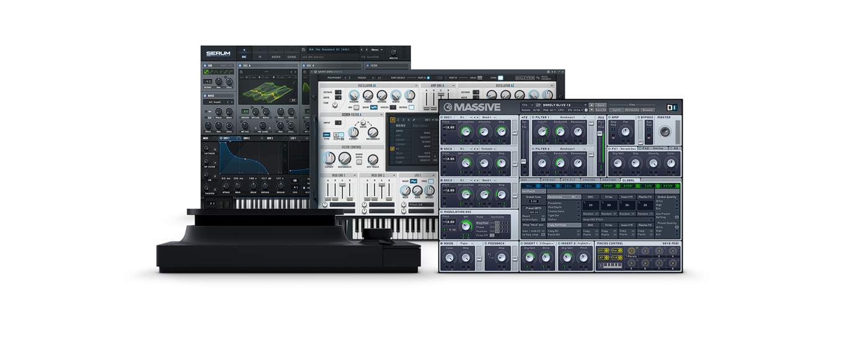Open the Filter 1 Bandreject type dropdown

pyautogui.click(x=572, y=117)
